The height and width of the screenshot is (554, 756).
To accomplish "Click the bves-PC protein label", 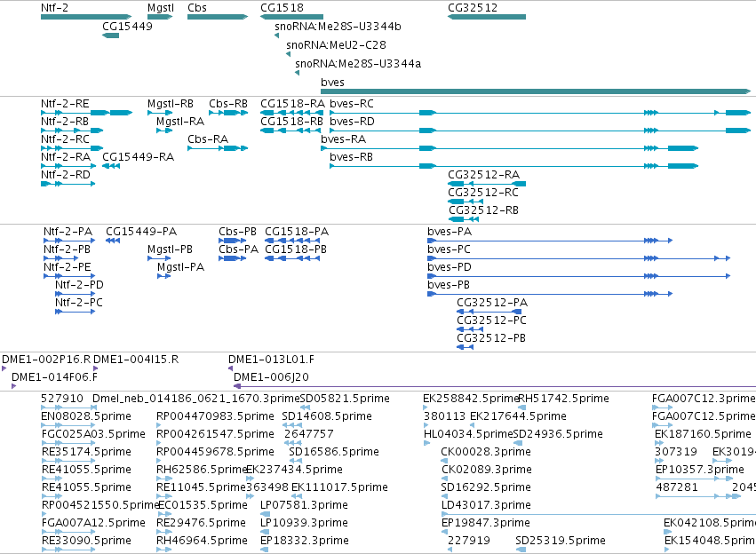I will (x=449, y=249).
